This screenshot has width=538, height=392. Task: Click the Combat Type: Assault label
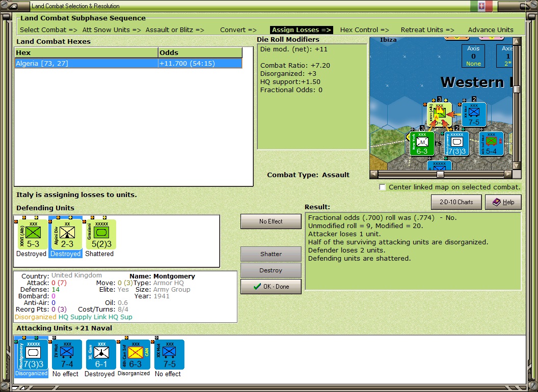308,175
